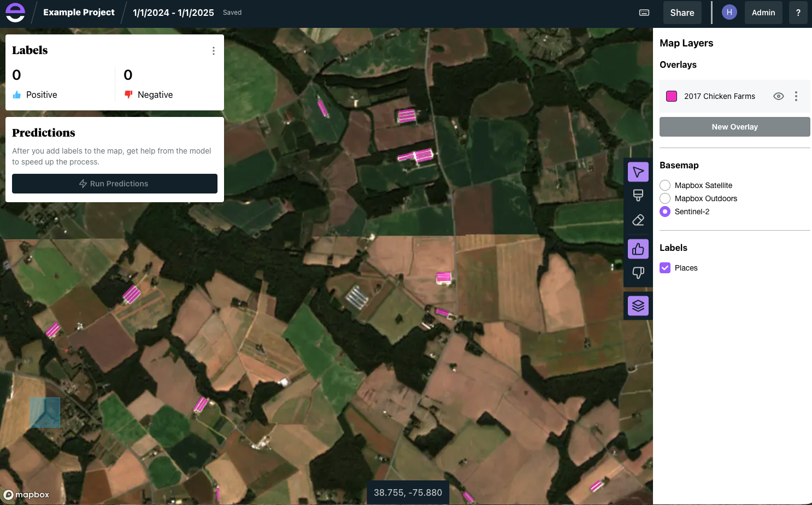Open the Admin menu
Image resolution: width=812 pixels, height=505 pixels.
click(x=763, y=13)
